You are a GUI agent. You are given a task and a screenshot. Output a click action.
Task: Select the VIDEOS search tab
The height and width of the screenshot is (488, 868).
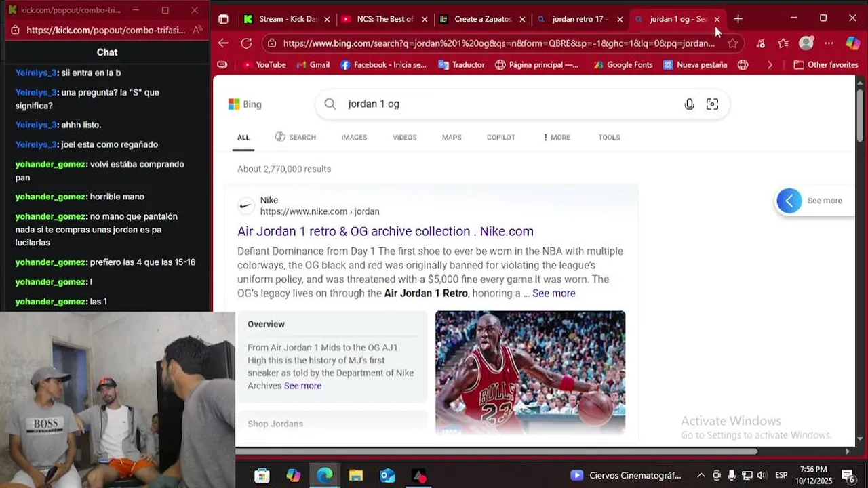(405, 137)
